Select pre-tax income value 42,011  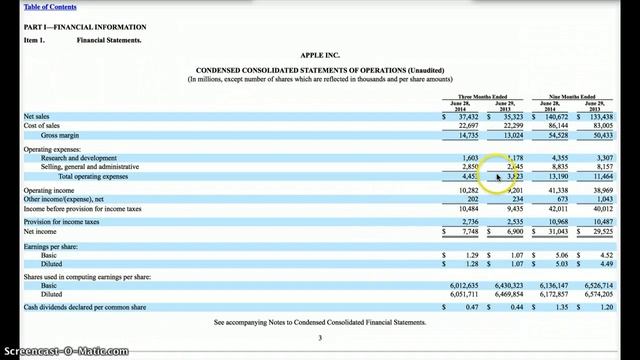[x=558, y=209]
